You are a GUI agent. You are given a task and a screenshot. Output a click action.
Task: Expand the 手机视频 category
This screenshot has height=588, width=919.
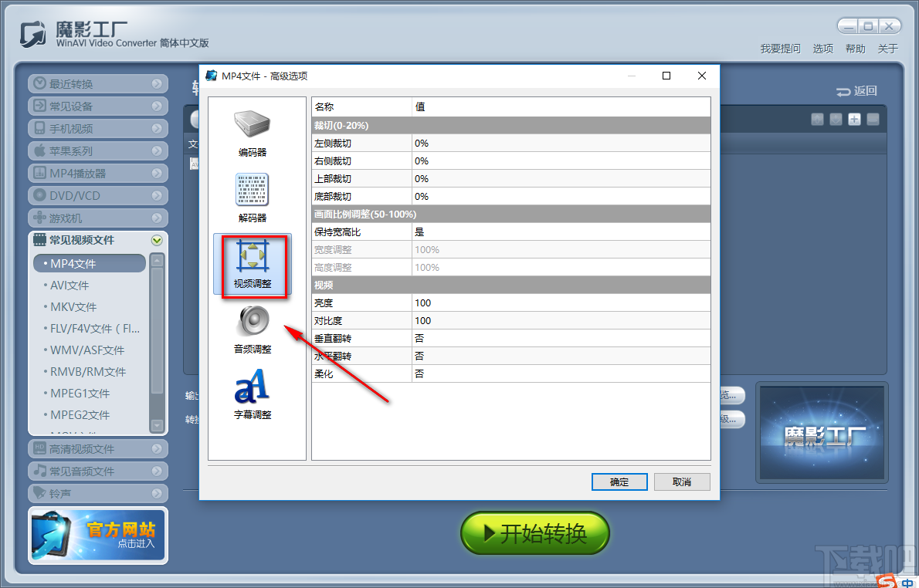click(98, 128)
